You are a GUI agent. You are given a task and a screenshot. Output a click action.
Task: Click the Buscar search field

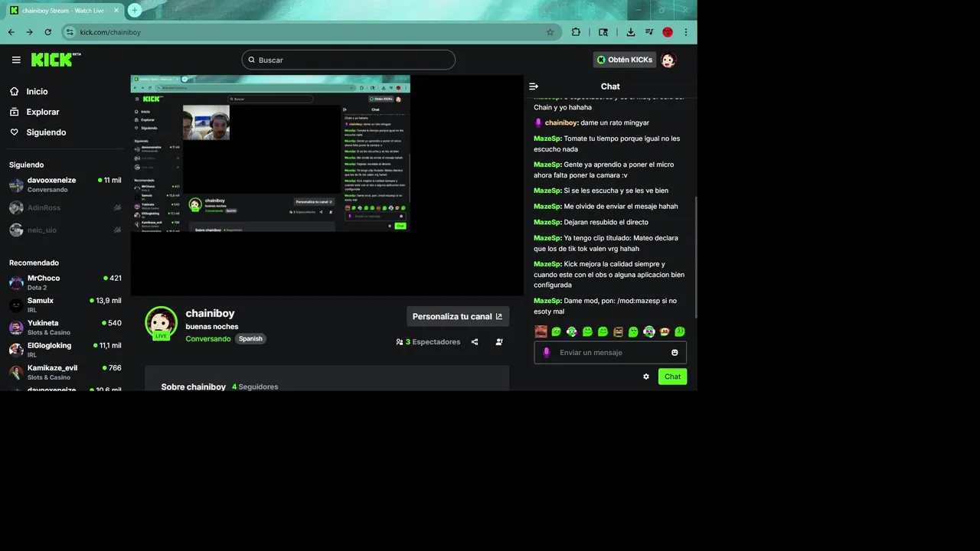pos(348,60)
